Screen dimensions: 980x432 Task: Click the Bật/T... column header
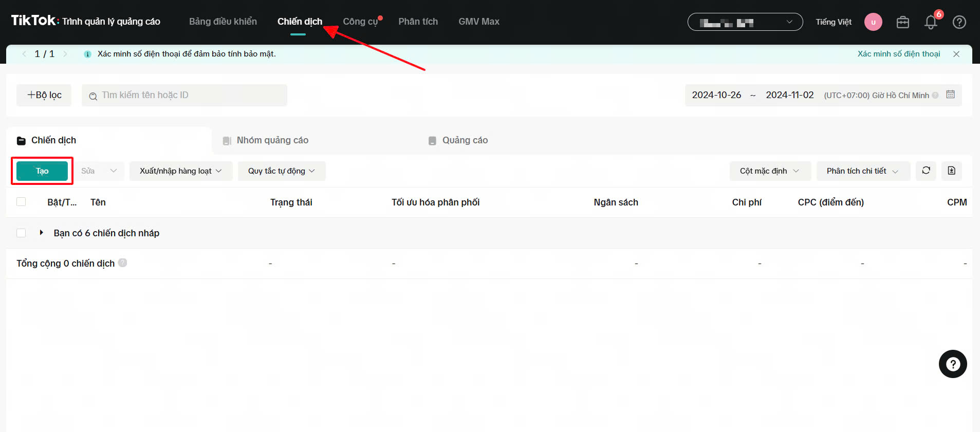[62, 202]
